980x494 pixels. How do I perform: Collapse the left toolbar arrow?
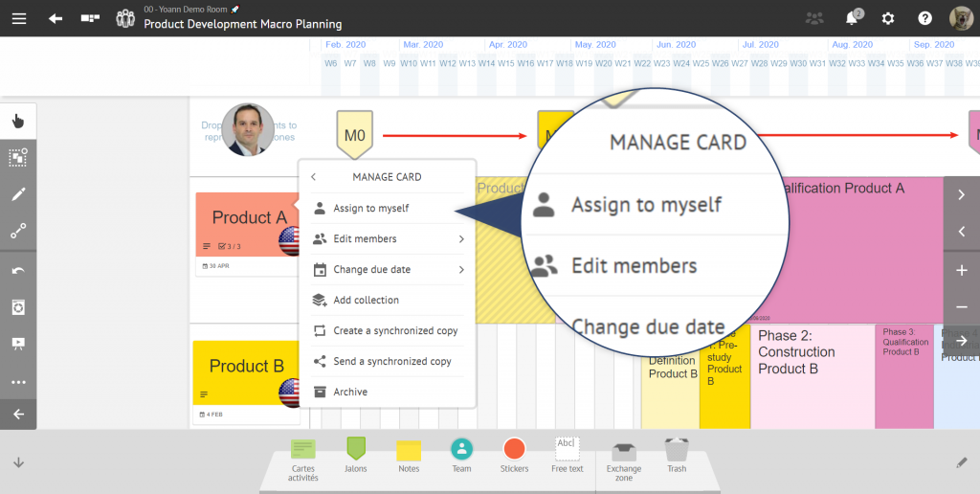tap(18, 414)
